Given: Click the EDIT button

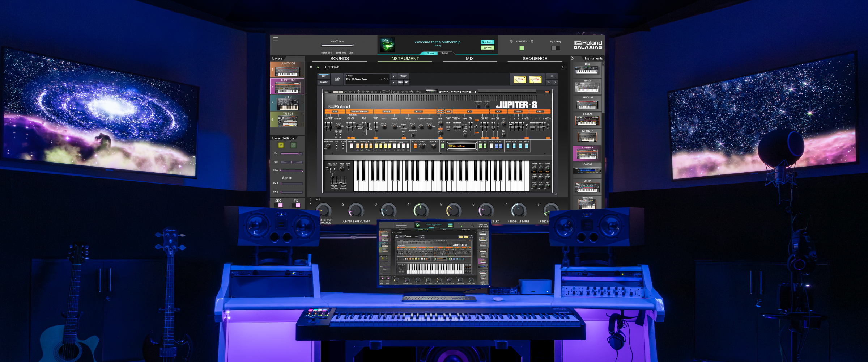Looking at the screenshot, I should (x=324, y=76).
